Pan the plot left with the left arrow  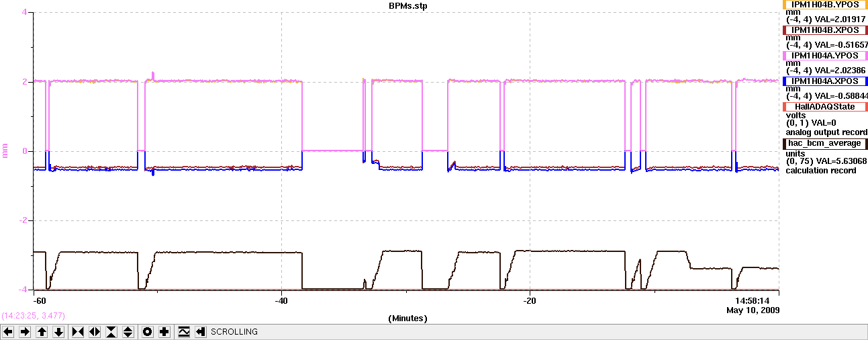point(9,332)
